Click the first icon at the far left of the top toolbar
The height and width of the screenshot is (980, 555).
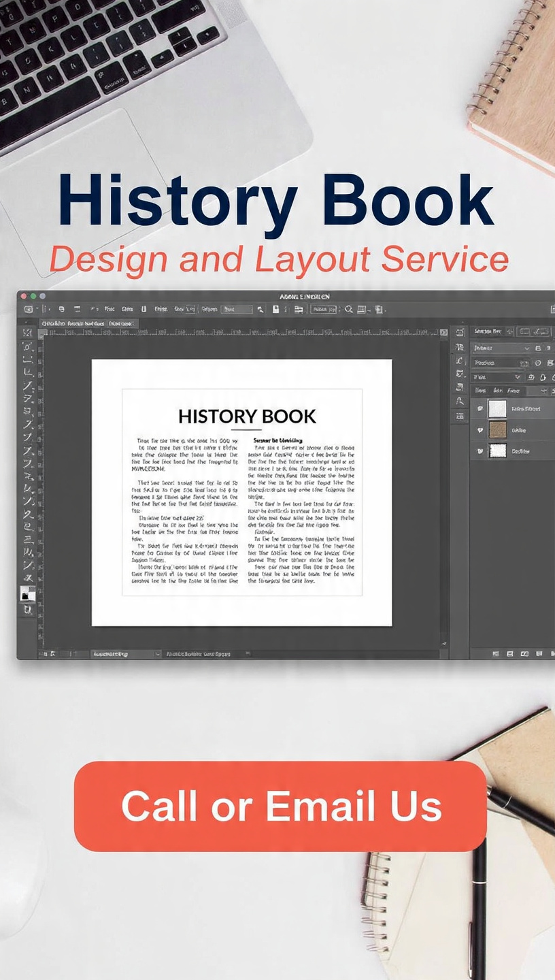tap(29, 309)
